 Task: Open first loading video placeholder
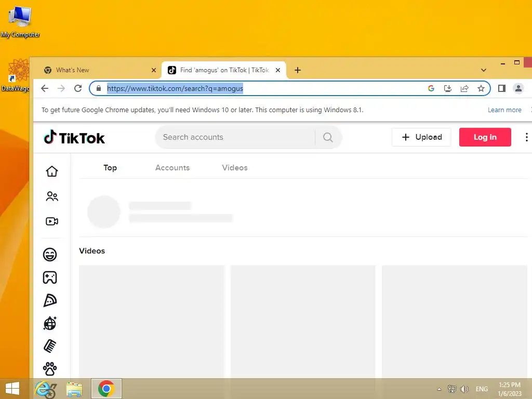[152, 321]
